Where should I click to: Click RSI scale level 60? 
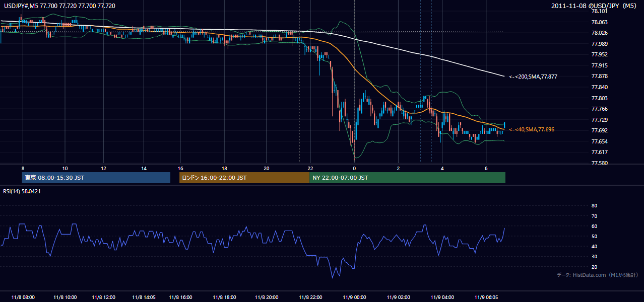594,226
